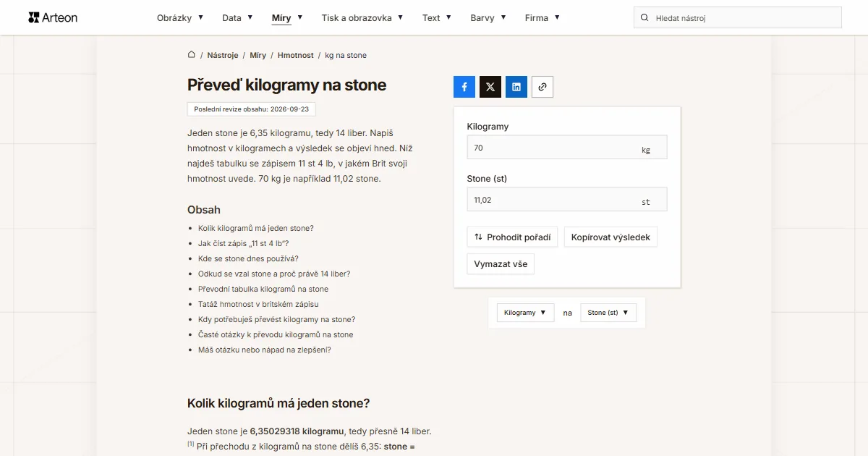
Task: Open Míry breadcrumb link
Action: [x=258, y=55]
